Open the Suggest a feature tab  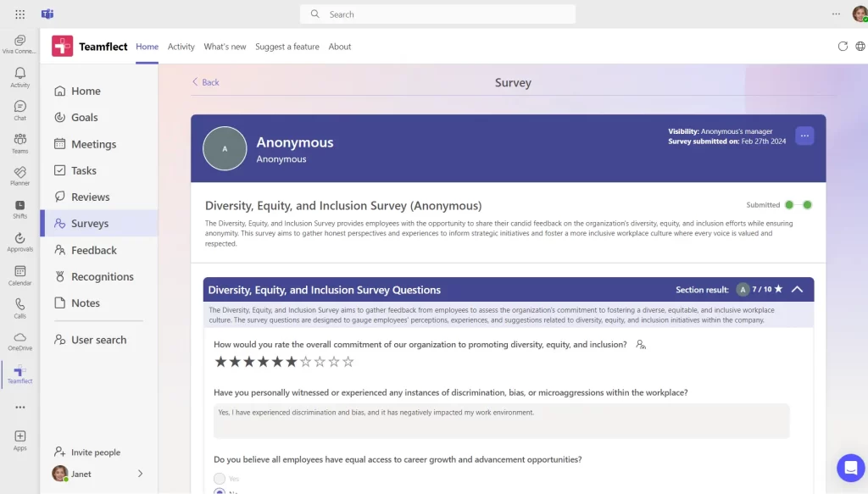click(x=287, y=47)
